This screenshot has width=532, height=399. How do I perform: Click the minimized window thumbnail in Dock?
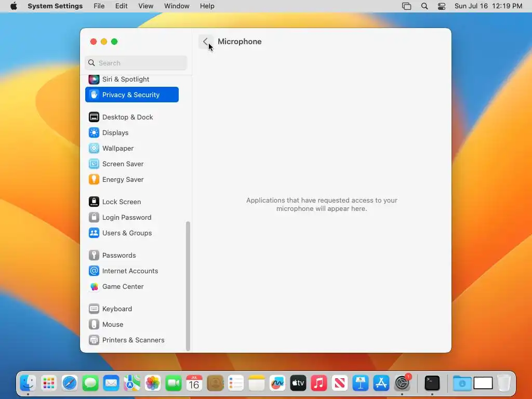click(483, 383)
